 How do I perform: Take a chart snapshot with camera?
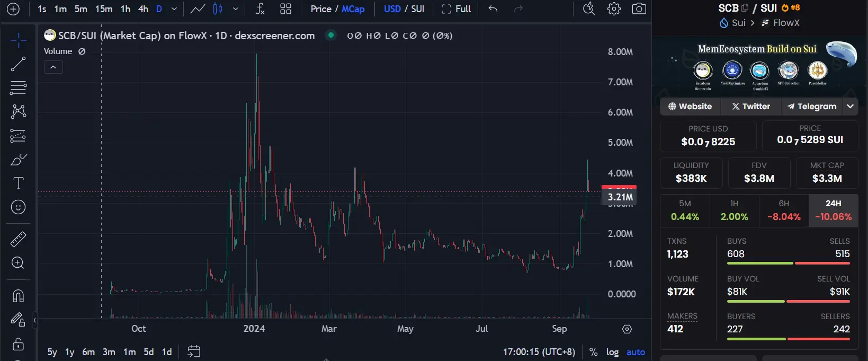(639, 9)
